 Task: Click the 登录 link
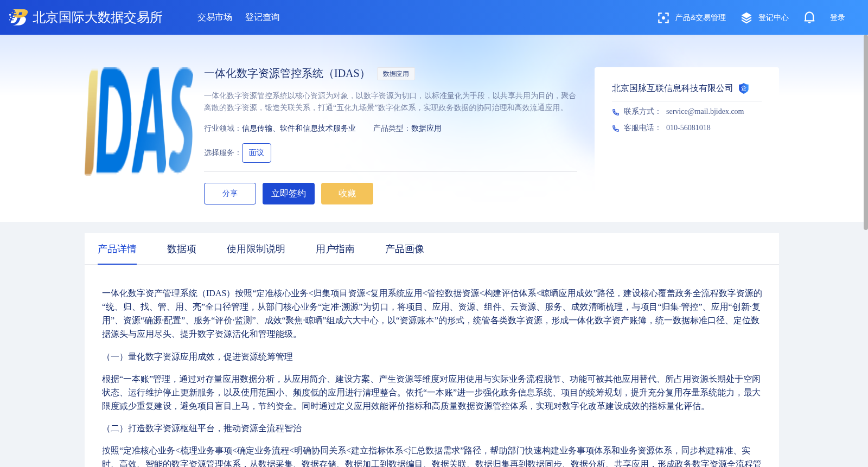838,18
